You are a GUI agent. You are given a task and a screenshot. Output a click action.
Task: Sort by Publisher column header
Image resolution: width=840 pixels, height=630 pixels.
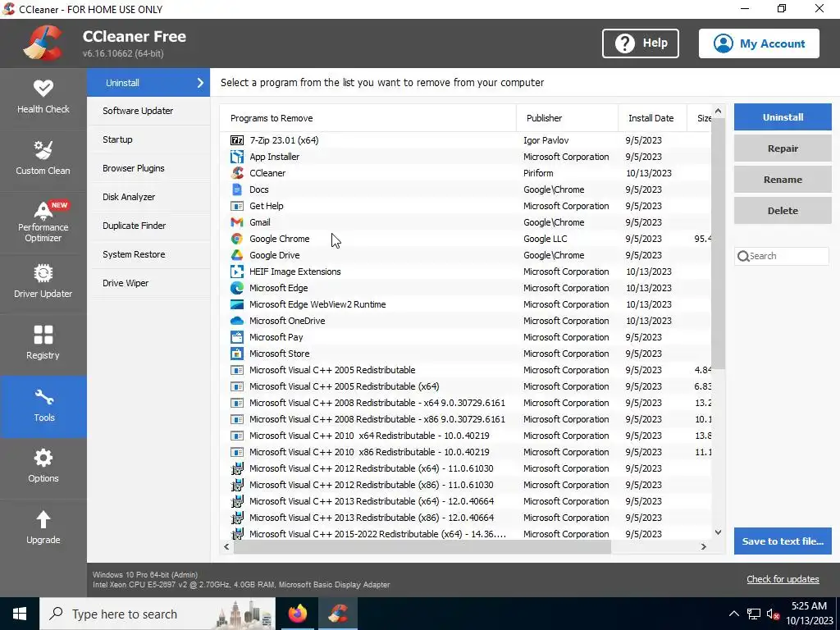pos(568,118)
